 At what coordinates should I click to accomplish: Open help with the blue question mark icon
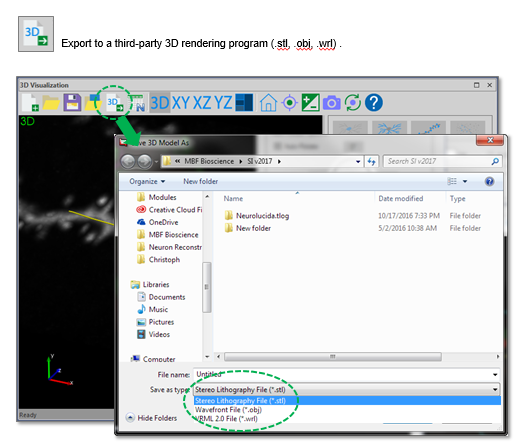(374, 102)
